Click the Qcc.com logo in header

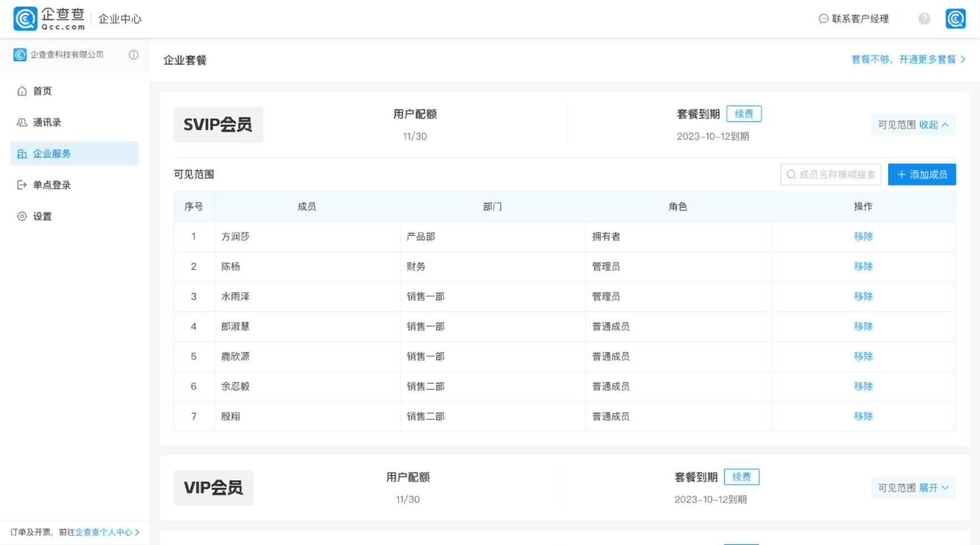(49, 19)
